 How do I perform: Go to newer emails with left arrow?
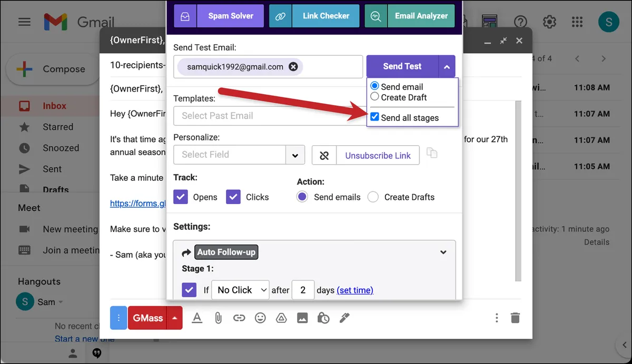click(577, 58)
